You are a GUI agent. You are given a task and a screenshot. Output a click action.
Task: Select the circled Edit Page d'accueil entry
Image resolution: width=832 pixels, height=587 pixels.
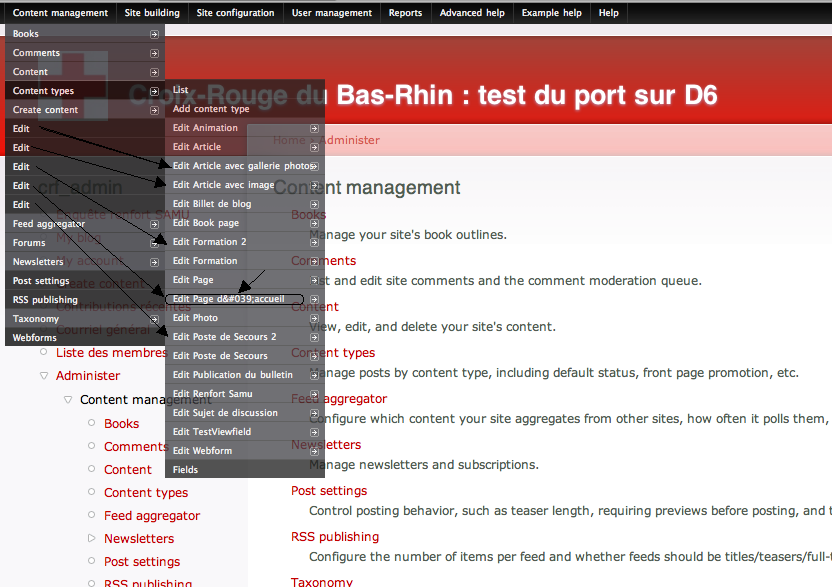229,298
